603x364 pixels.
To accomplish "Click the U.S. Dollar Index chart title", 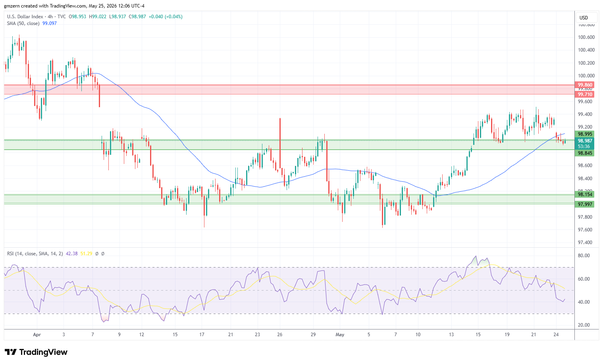I will pyautogui.click(x=25, y=17).
